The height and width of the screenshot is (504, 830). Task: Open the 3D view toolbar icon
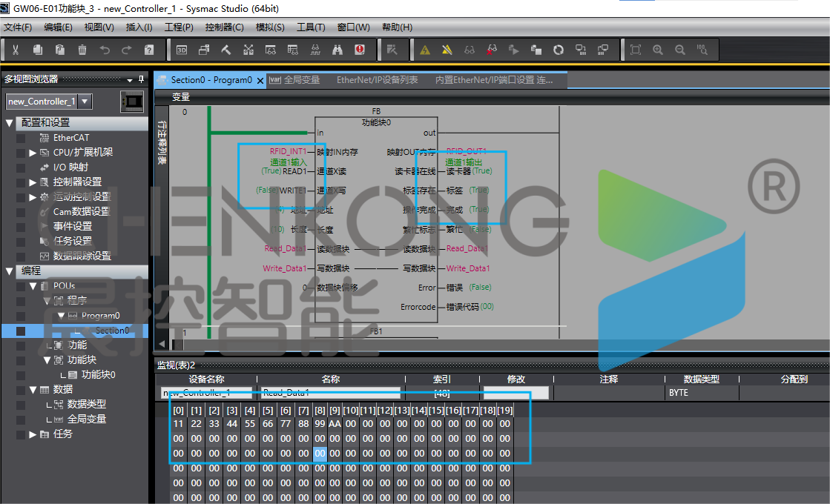point(182,50)
